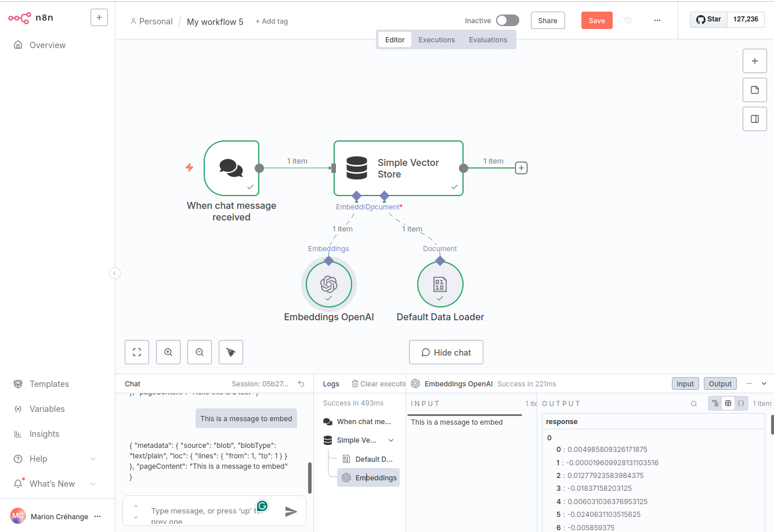Screen dimensions: 774x532
Task: Switch Embeddings OpenAI panel to Input view
Action: (685, 383)
